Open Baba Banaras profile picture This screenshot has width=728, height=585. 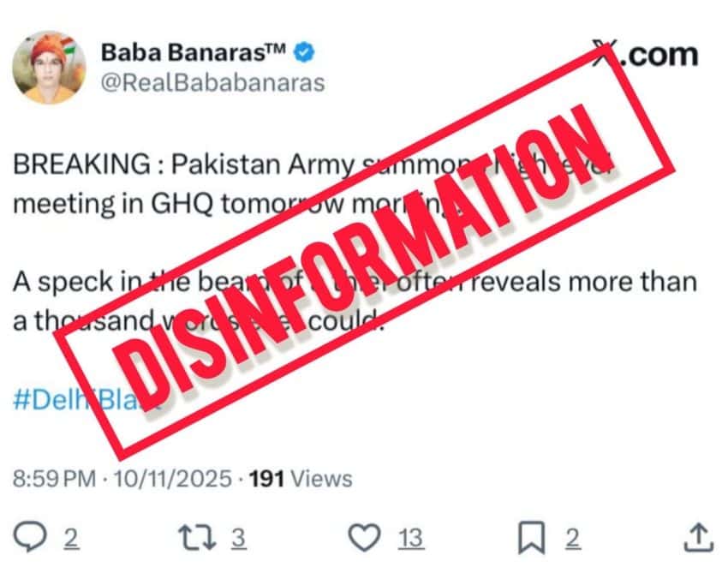point(49,68)
